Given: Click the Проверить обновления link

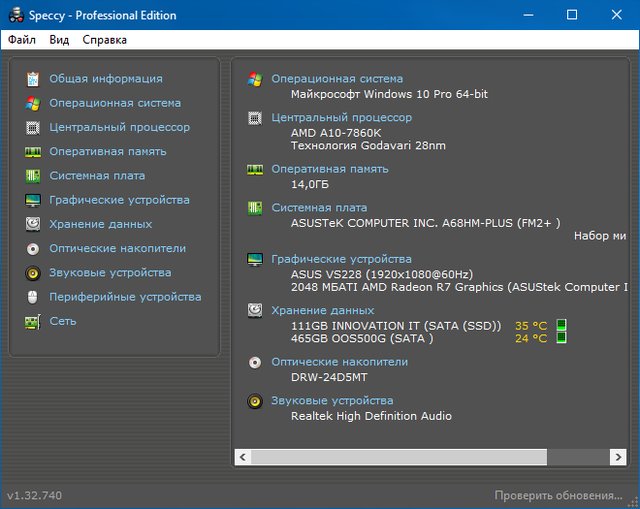Looking at the screenshot, I should (558, 496).
